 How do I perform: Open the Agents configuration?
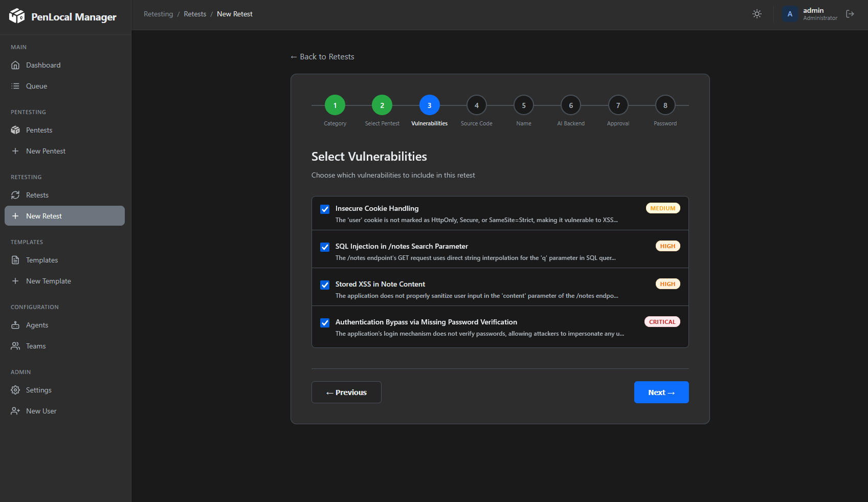(36, 325)
